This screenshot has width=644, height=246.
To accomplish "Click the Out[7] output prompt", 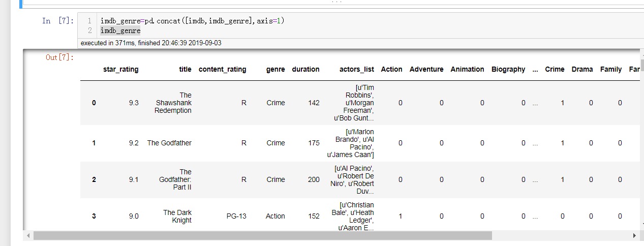I will pyautogui.click(x=60, y=57).
